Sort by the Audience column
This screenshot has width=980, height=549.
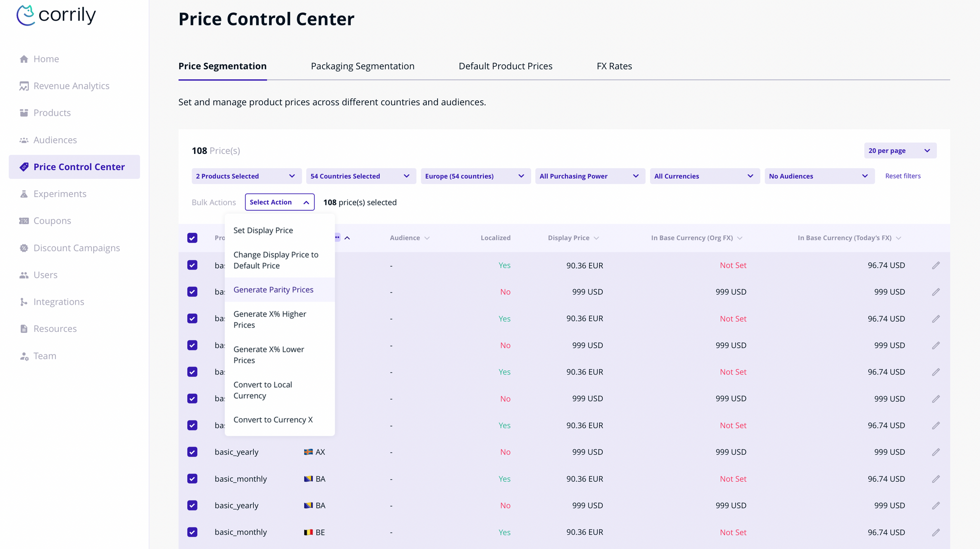(x=410, y=238)
